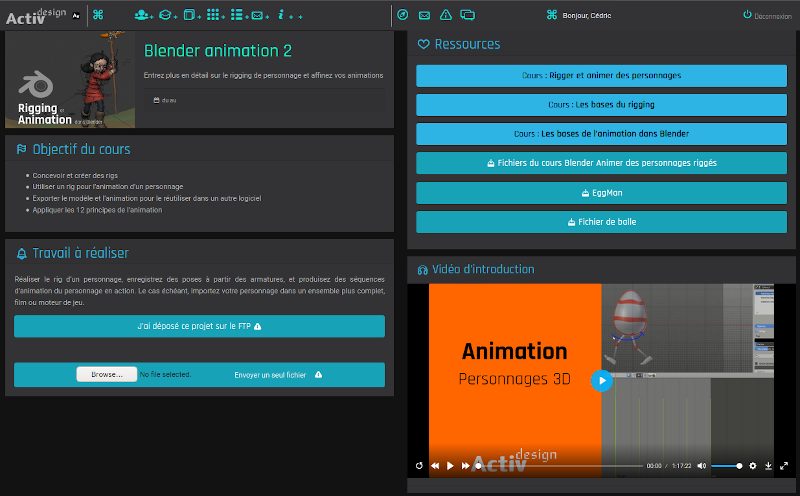
Task: Download the EggMan resource file
Action: tap(602, 193)
